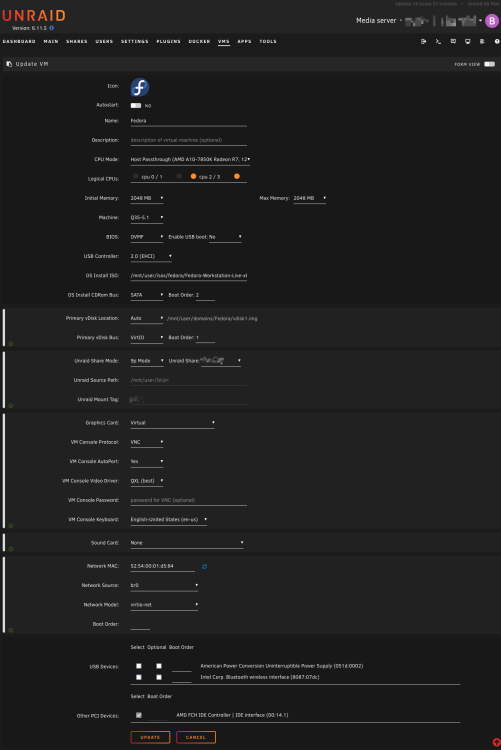Open the CPU Mode dropdown
This screenshot has height=750, width=501.
pyautogui.click(x=190, y=159)
